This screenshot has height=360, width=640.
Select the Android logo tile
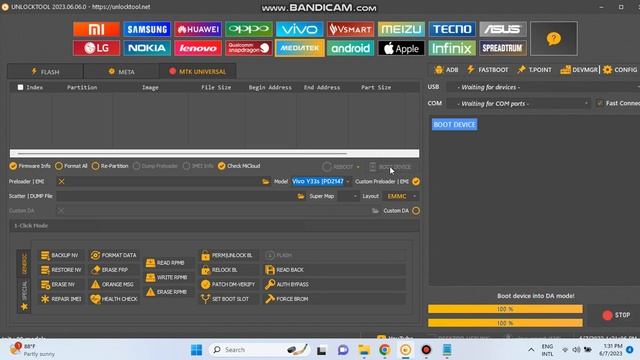click(350, 48)
